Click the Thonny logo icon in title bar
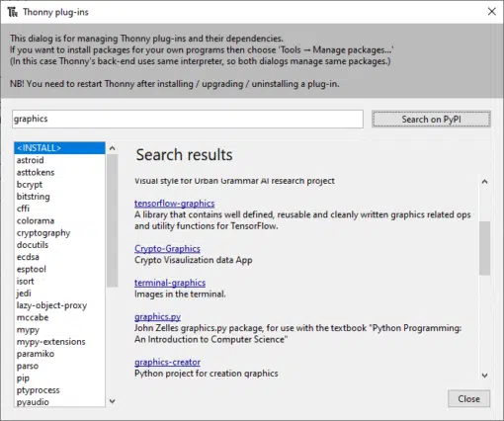Image resolution: width=504 pixels, height=421 pixels. (13, 12)
